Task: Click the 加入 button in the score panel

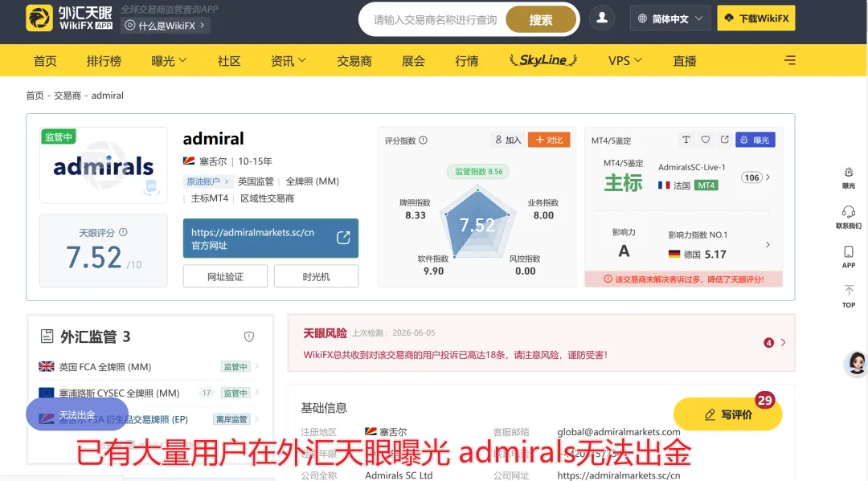Action: (508, 140)
